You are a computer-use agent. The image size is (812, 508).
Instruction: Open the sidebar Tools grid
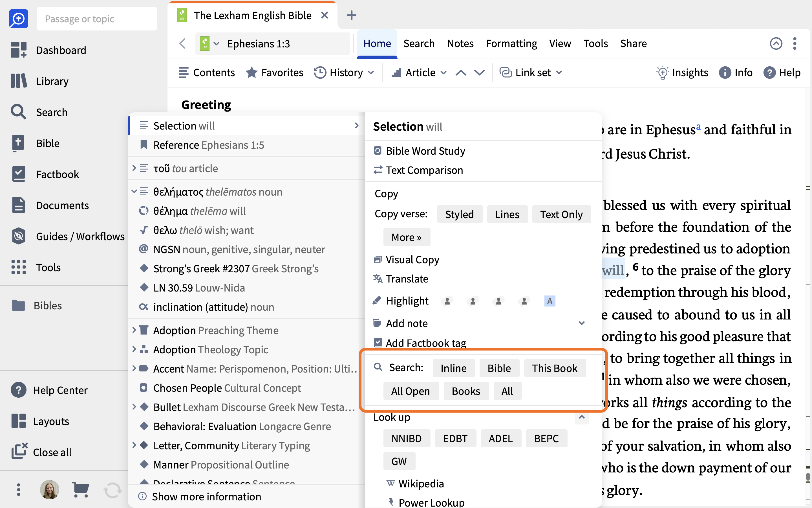pos(36,267)
